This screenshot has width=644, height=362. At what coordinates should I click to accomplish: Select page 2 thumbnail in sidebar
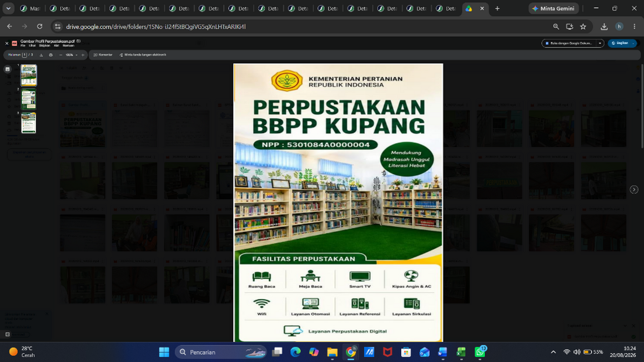29,99
